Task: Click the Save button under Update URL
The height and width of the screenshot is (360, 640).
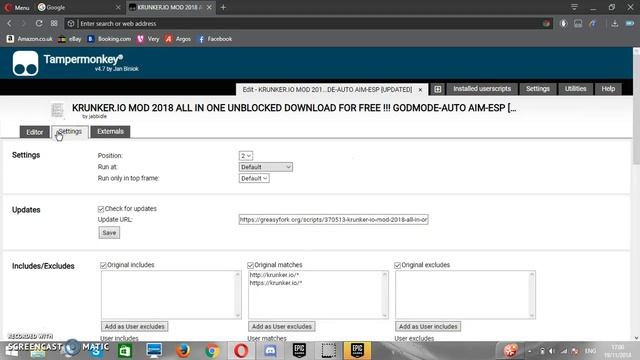Action: [x=109, y=233]
